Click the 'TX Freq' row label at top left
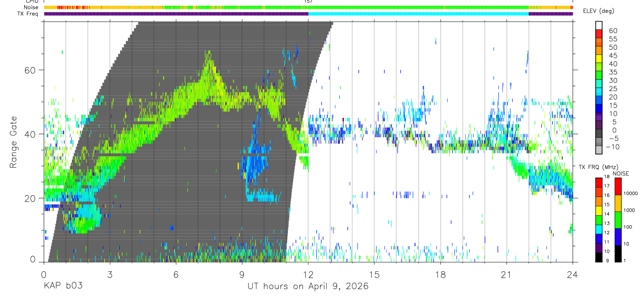Viewport: 644px width, 297px height. pos(29,14)
